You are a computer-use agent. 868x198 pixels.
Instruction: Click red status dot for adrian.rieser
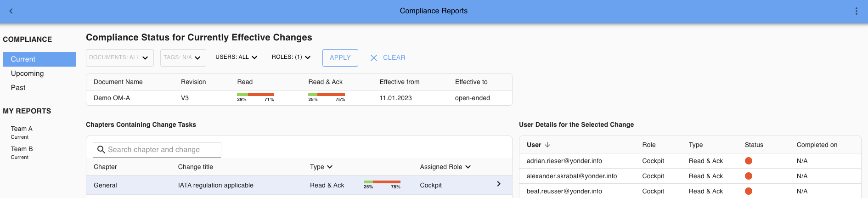point(749,161)
